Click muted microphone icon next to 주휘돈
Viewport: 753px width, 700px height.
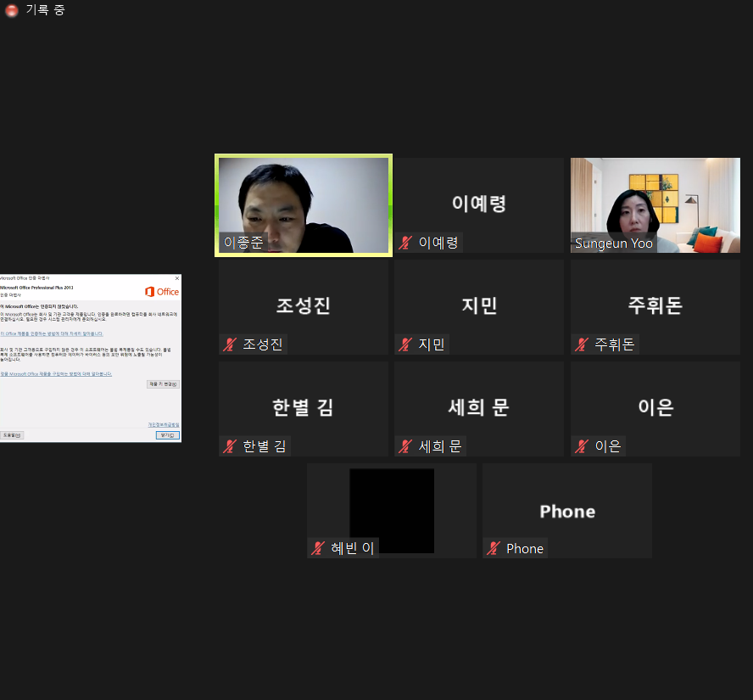(x=582, y=344)
